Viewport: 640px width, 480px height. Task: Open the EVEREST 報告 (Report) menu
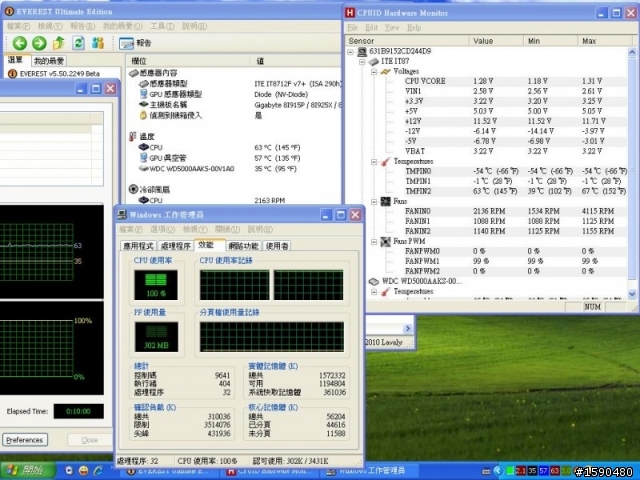tap(82, 26)
